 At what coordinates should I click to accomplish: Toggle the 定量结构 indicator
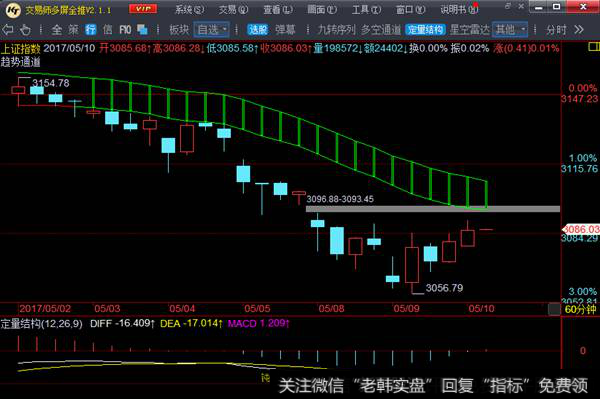coord(425,29)
